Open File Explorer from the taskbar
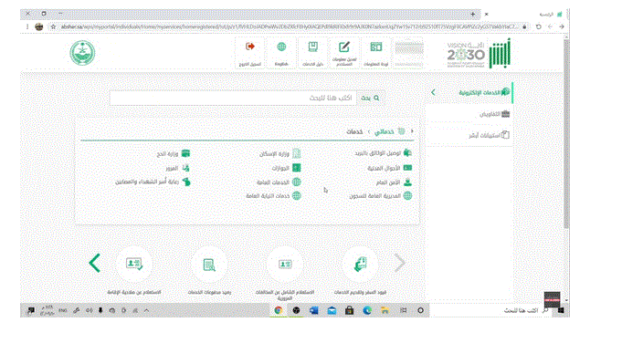The height and width of the screenshot is (364, 622). pos(385,310)
